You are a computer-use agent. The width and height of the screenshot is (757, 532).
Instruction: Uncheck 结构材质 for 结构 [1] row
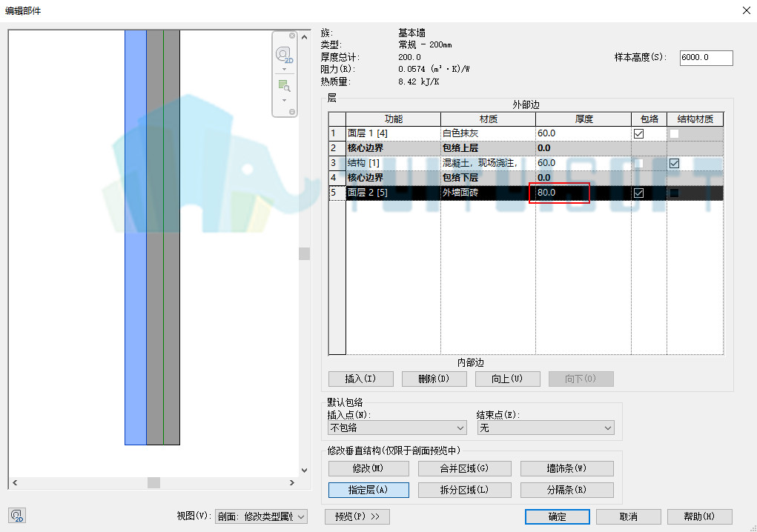[675, 163]
